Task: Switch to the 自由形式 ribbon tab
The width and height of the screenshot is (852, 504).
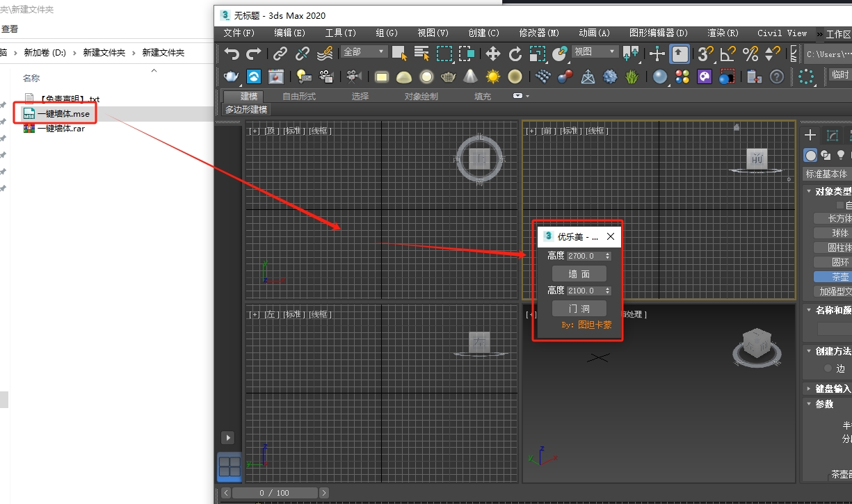Action: pos(299,96)
